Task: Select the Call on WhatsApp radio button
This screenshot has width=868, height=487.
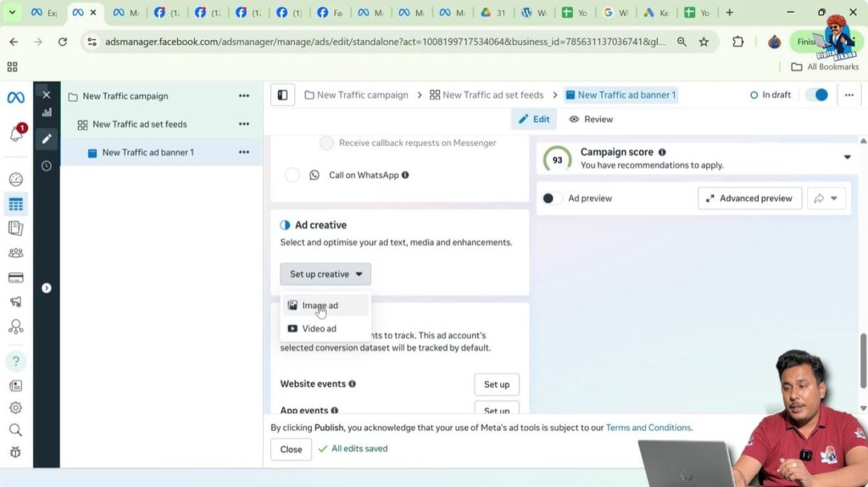Action: tap(292, 175)
